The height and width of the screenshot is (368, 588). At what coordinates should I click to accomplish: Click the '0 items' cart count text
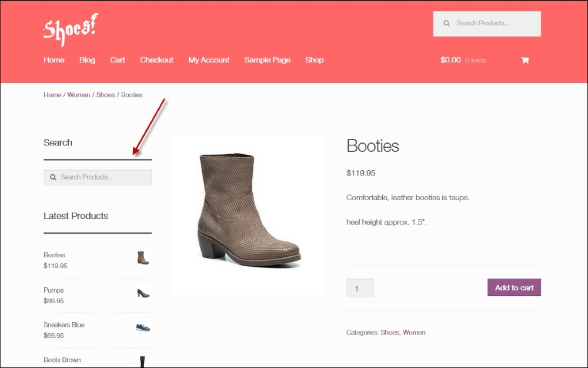click(476, 61)
